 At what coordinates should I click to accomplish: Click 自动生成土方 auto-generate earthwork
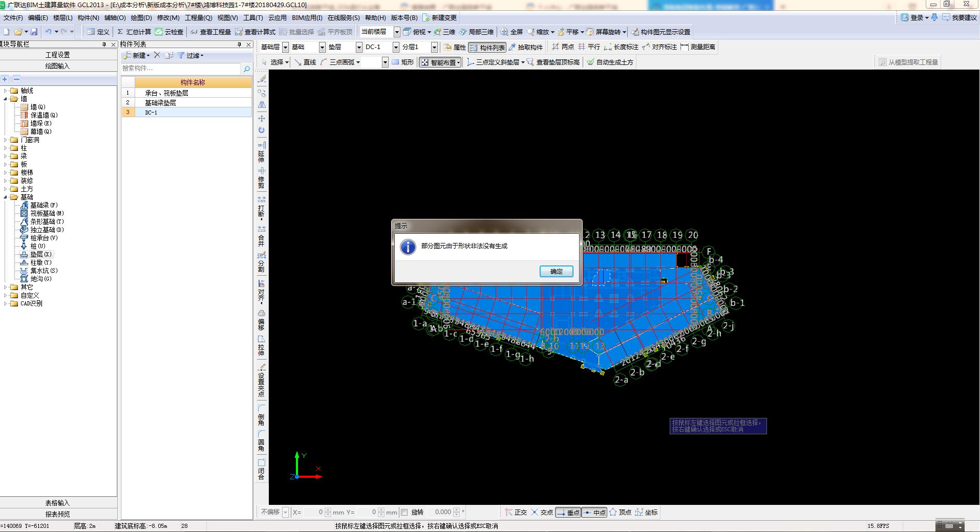[610, 62]
